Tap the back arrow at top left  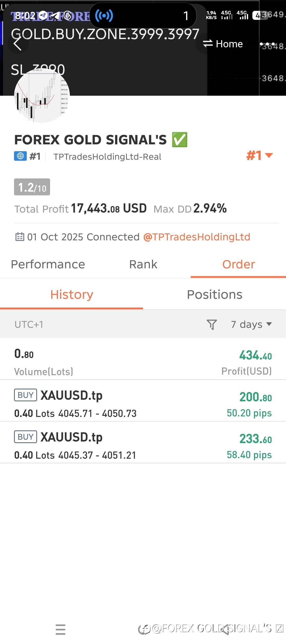coord(17,44)
